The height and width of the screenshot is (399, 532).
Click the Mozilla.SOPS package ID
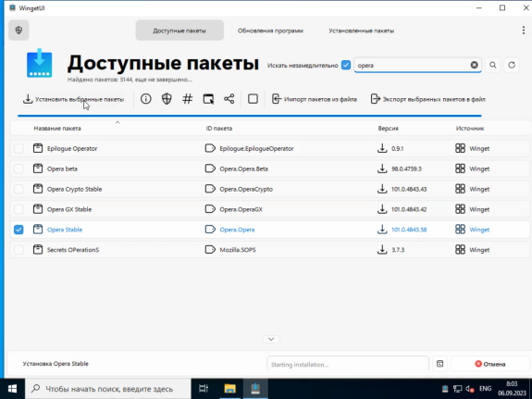pos(238,250)
